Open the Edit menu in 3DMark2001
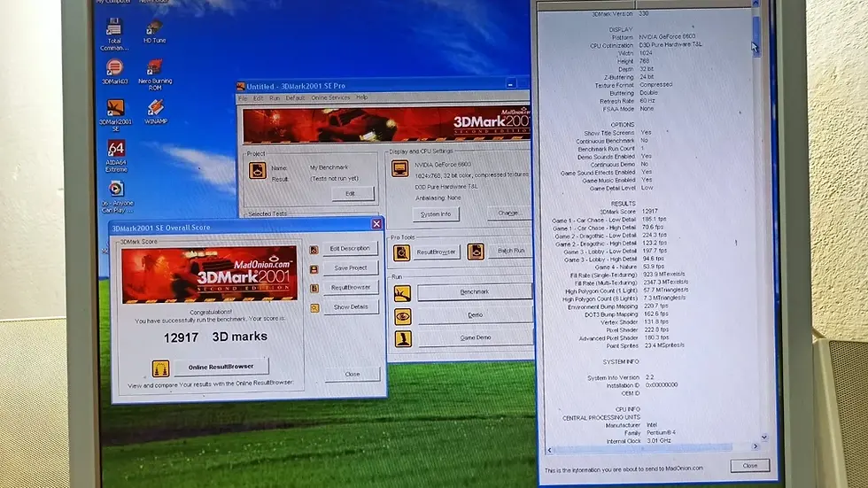Viewport: 868px width, 488px height. [x=258, y=98]
